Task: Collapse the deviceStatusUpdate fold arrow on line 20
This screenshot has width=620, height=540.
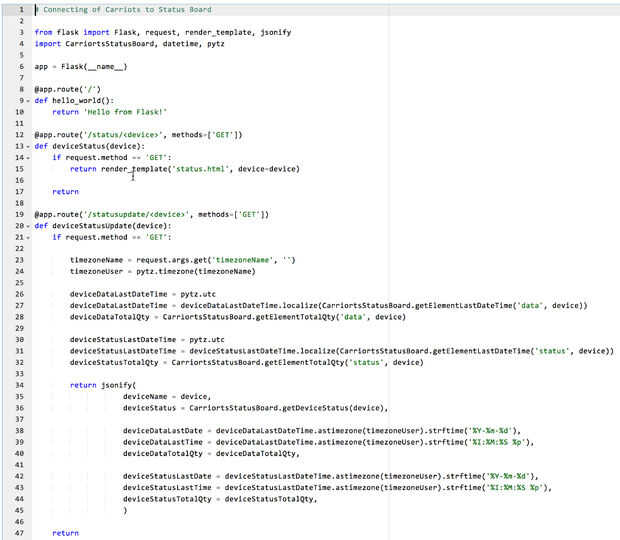Action: click(28, 227)
